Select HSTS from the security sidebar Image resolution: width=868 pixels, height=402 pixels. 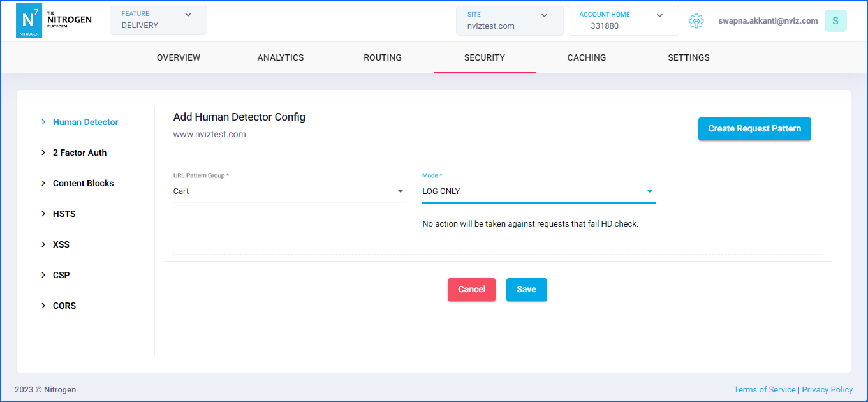pyautogui.click(x=64, y=214)
